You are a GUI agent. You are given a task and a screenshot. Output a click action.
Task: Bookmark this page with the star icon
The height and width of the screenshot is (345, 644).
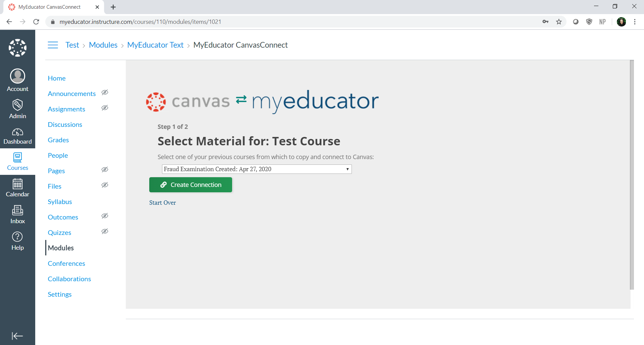(x=559, y=22)
